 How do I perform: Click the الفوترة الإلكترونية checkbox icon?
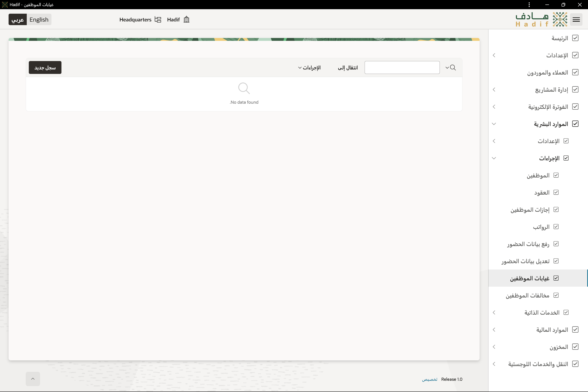pyautogui.click(x=575, y=107)
